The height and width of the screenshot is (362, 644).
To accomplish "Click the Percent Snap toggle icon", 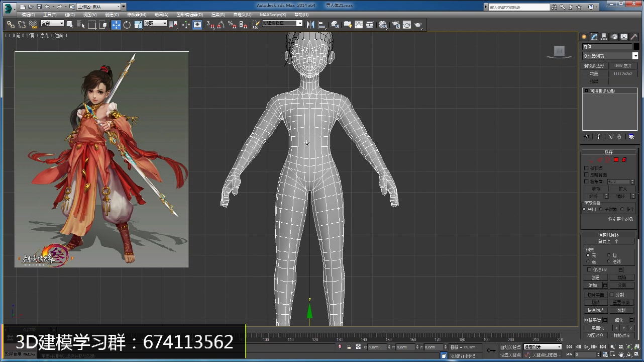I will tap(231, 24).
